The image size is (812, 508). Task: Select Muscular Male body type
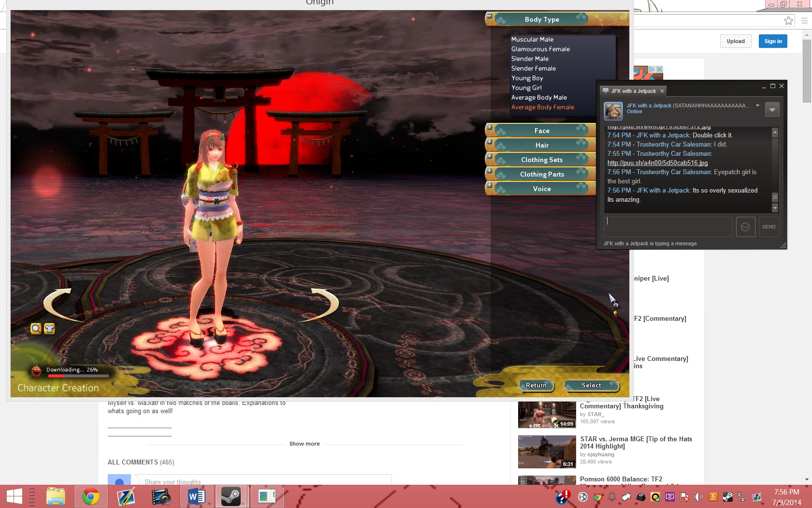point(532,39)
